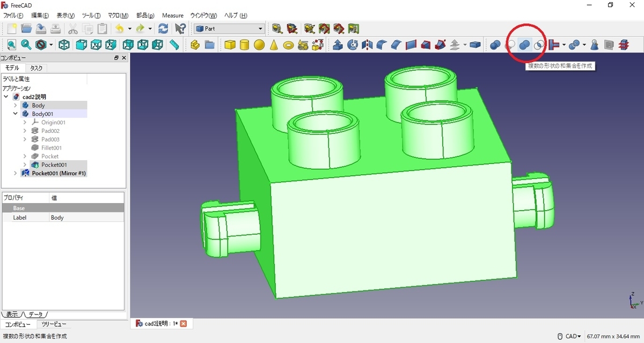Click the Union of shapes icon
The width and height of the screenshot is (644, 343).
pyautogui.click(x=524, y=45)
